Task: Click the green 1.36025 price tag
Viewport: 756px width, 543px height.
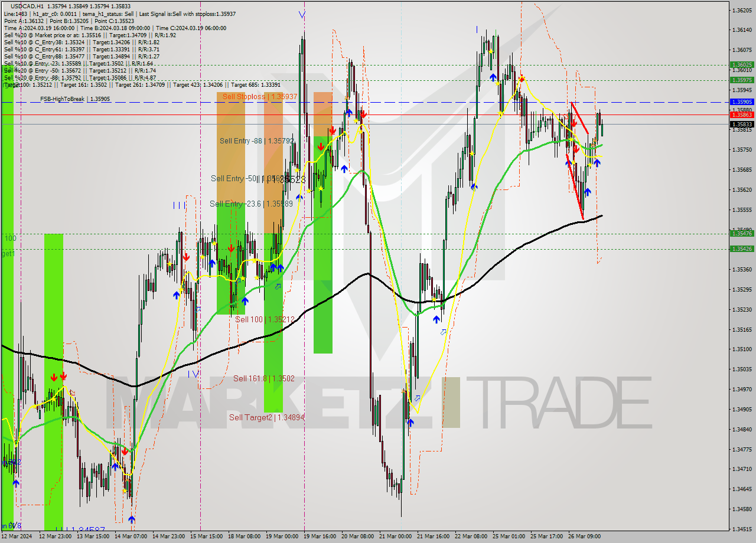Action: [x=741, y=65]
